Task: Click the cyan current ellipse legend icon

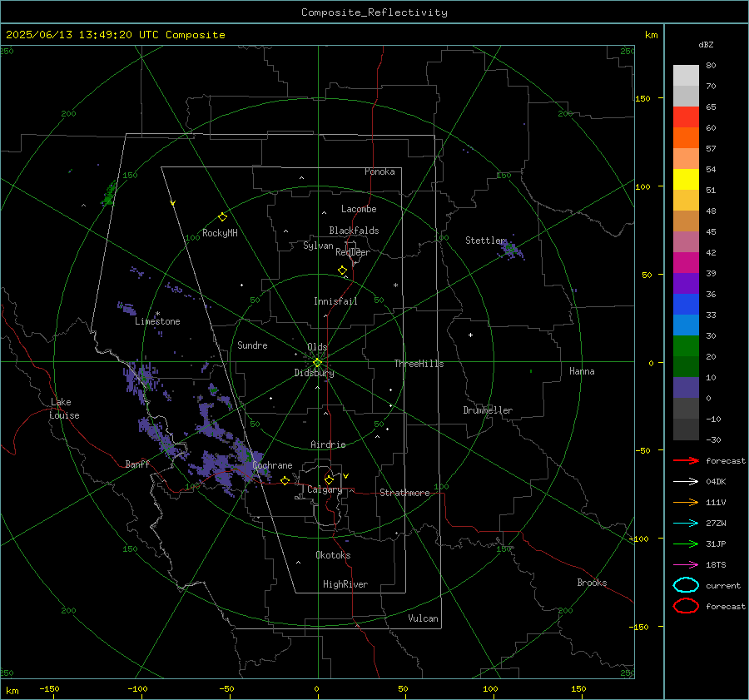Action: pyautogui.click(x=686, y=585)
